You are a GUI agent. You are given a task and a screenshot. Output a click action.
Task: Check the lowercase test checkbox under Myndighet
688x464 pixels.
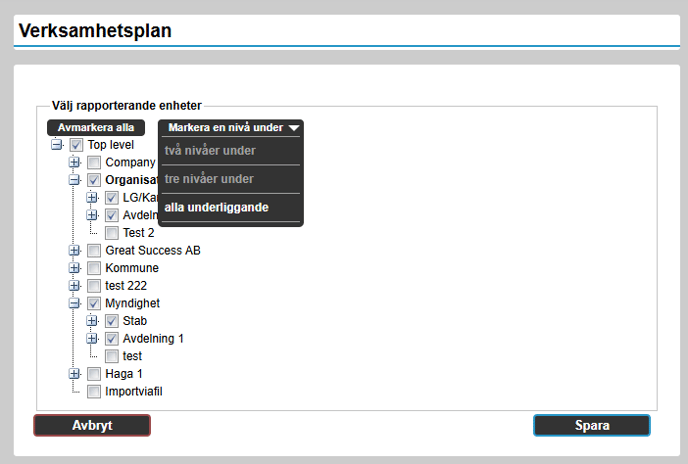[x=111, y=356]
